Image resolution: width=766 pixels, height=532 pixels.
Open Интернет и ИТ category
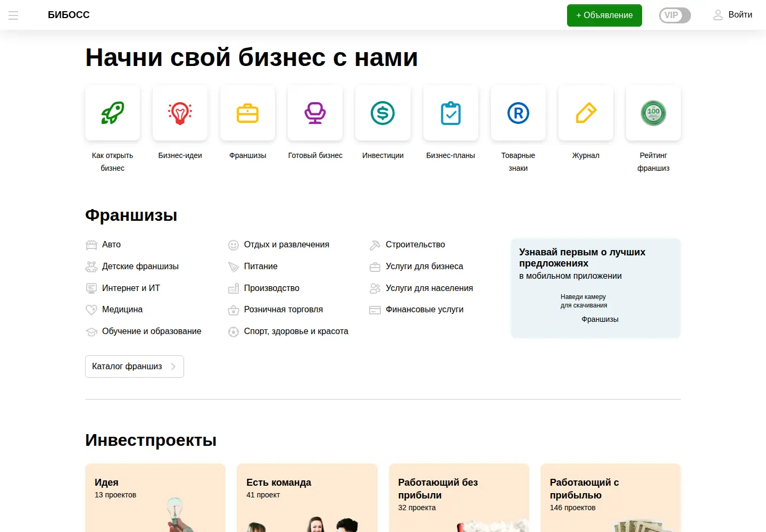[x=131, y=288]
